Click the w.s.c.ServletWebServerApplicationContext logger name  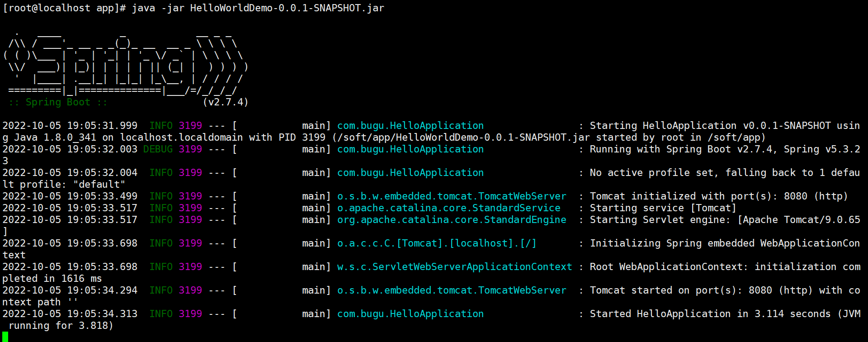(454, 267)
